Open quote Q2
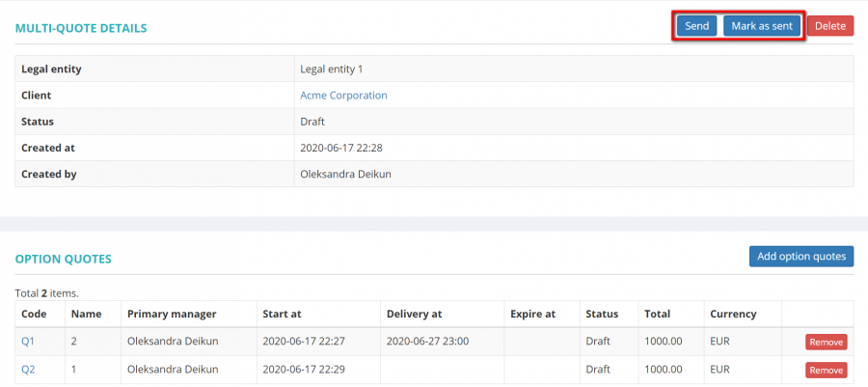Viewport: 868px width, 387px height. coord(28,369)
